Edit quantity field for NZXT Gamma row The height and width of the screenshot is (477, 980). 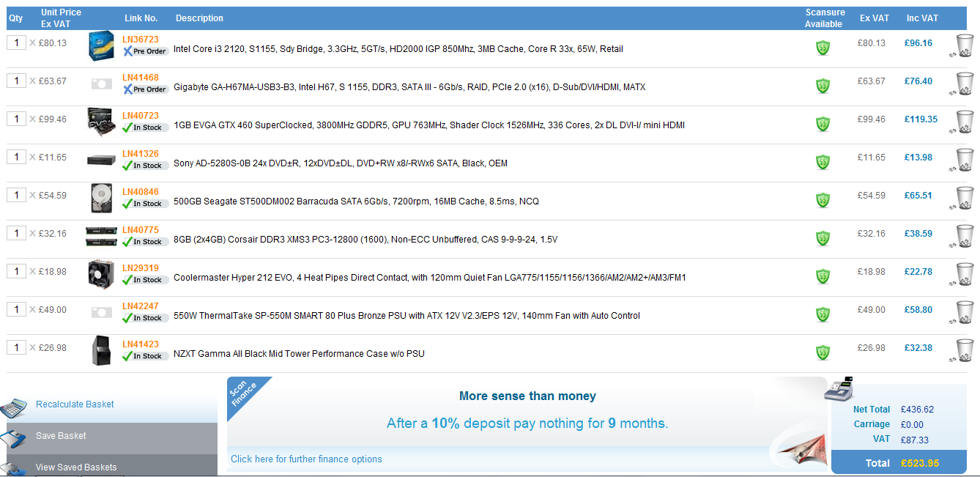(x=16, y=347)
